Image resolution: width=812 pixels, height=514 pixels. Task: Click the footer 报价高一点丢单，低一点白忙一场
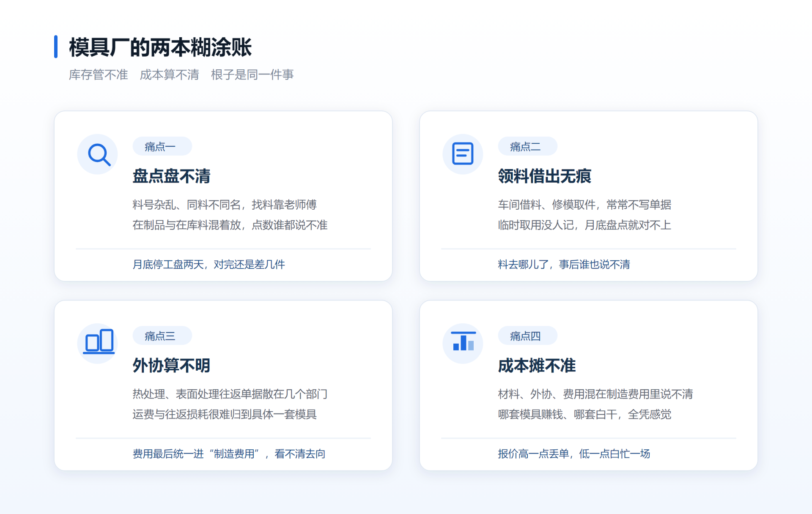click(x=574, y=454)
